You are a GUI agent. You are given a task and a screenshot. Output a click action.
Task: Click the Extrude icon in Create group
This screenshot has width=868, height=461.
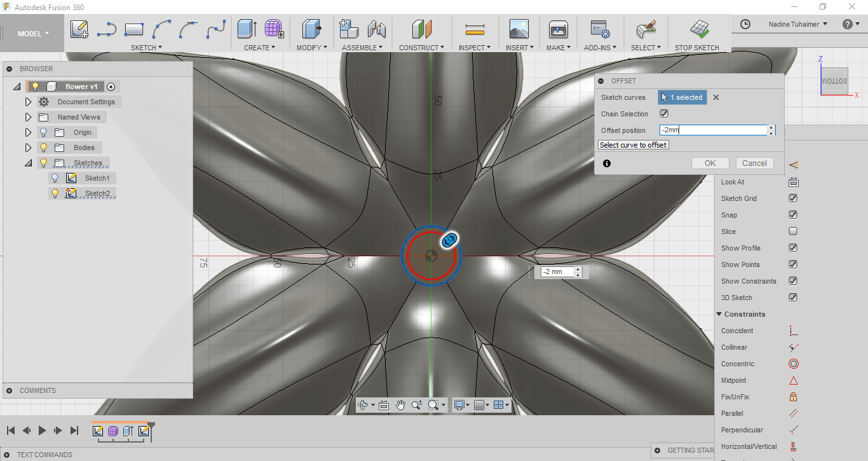247,29
